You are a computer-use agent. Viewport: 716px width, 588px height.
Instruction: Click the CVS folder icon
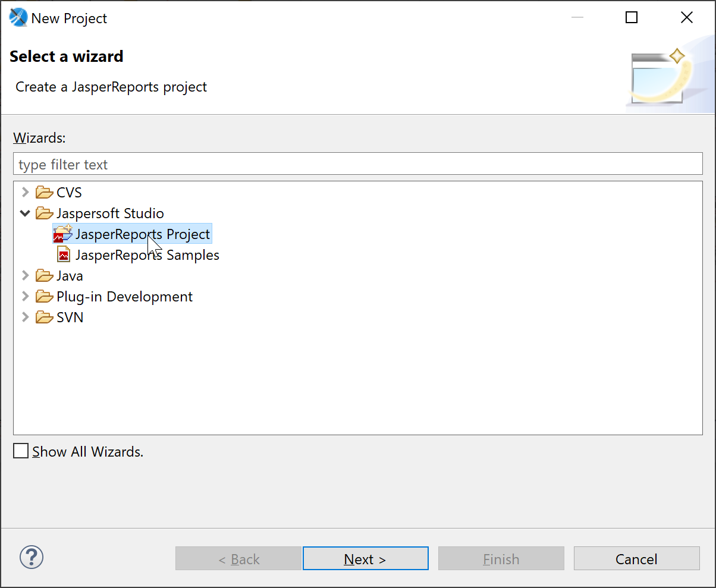(45, 193)
